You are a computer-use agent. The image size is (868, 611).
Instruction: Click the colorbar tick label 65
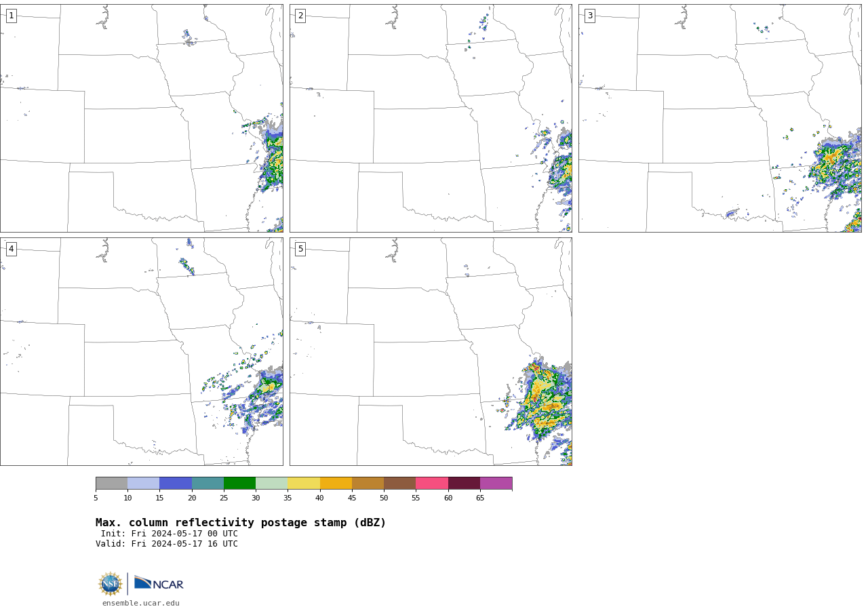click(480, 498)
